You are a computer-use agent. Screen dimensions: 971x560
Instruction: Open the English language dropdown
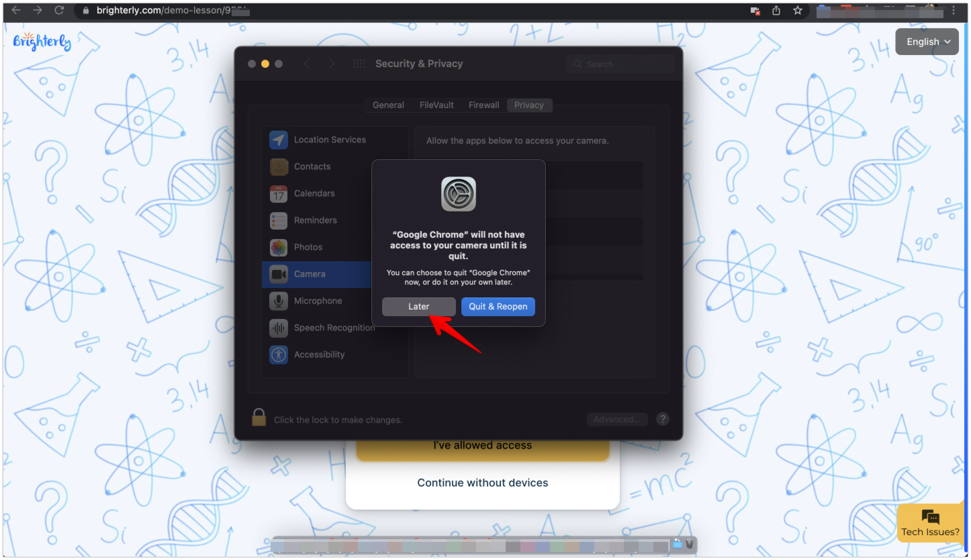click(x=927, y=42)
